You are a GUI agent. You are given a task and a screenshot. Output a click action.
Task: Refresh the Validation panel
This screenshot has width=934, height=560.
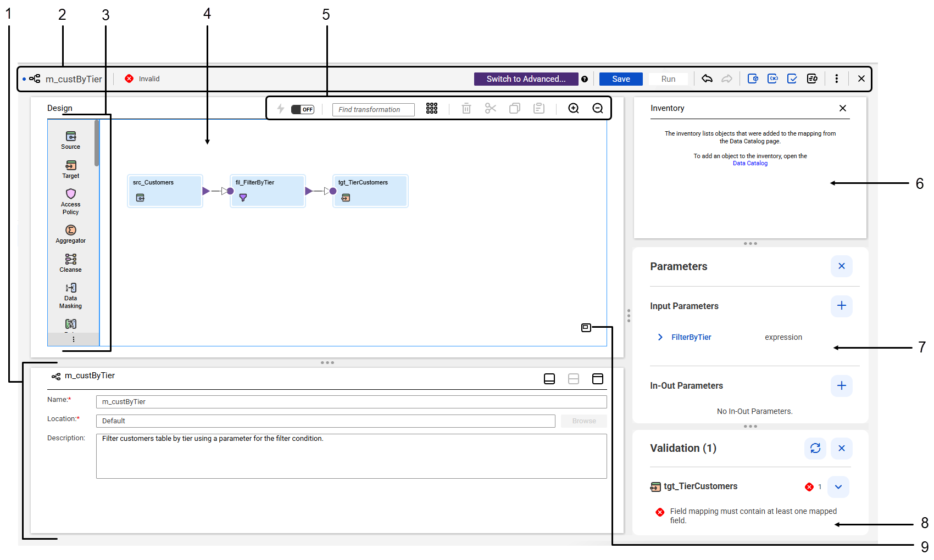point(815,449)
